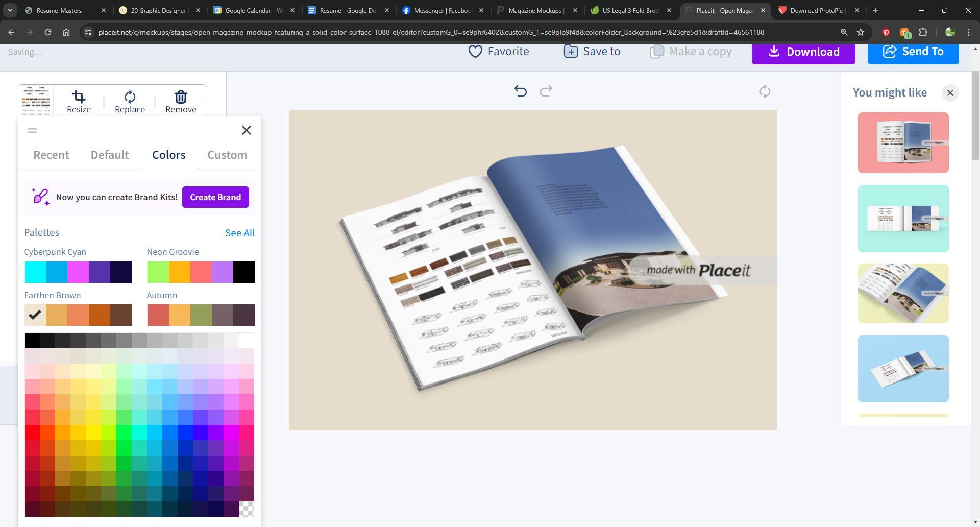This screenshot has height=527, width=980.
Task: Click the purple Download button
Action: (803, 52)
